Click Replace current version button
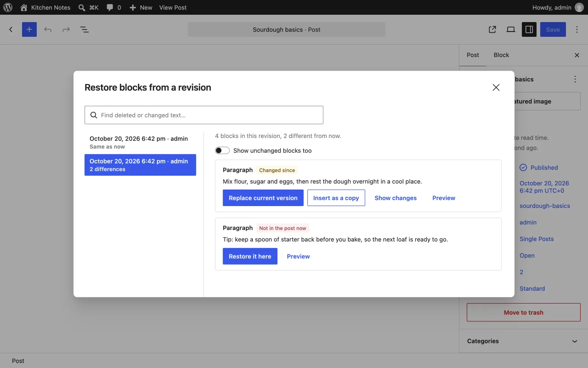This screenshot has height=368, width=588. click(263, 198)
